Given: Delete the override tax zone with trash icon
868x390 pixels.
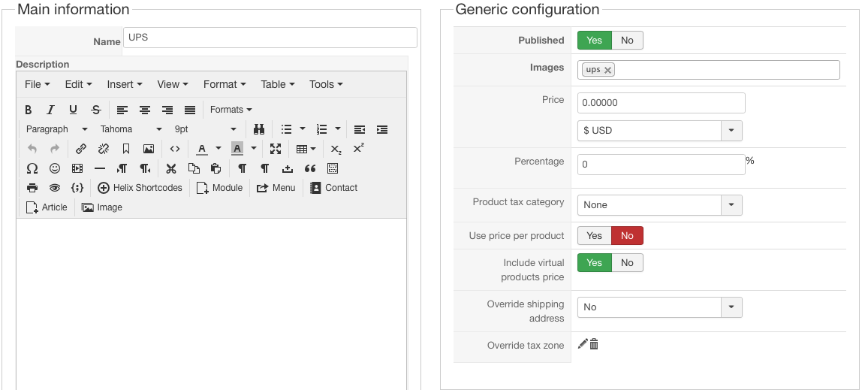Looking at the screenshot, I should point(594,344).
